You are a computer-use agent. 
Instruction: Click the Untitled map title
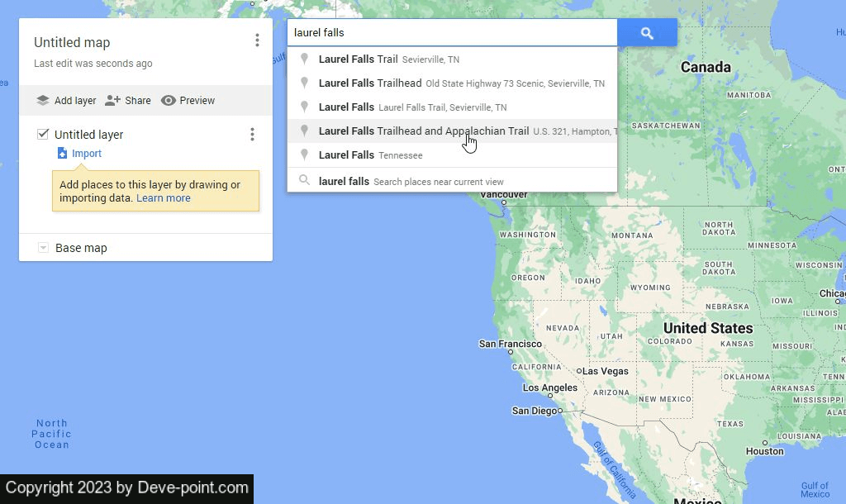point(72,43)
